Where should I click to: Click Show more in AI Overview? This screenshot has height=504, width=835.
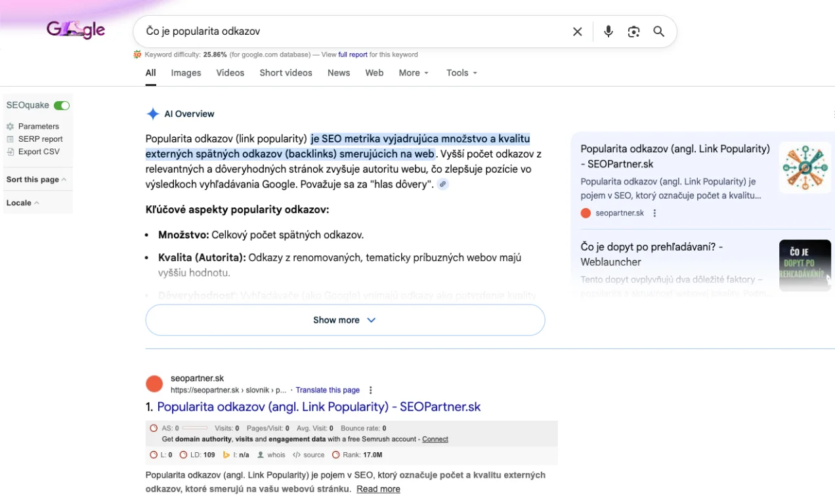click(x=345, y=320)
